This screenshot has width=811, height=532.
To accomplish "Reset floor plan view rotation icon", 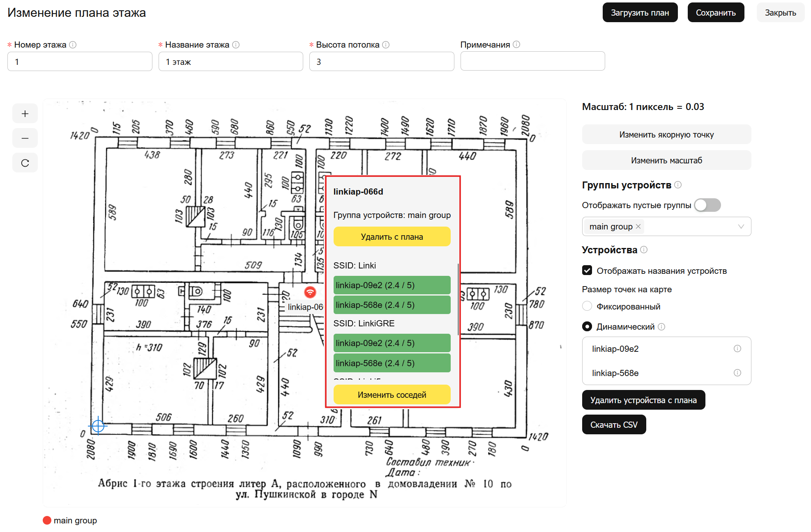I will pyautogui.click(x=25, y=163).
